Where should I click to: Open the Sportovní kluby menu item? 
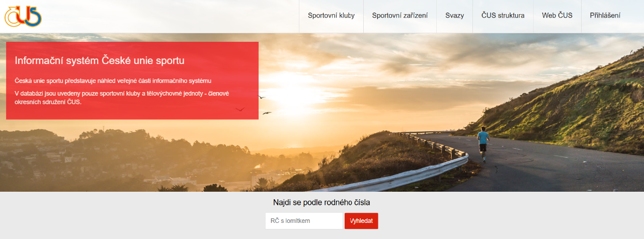tap(331, 16)
